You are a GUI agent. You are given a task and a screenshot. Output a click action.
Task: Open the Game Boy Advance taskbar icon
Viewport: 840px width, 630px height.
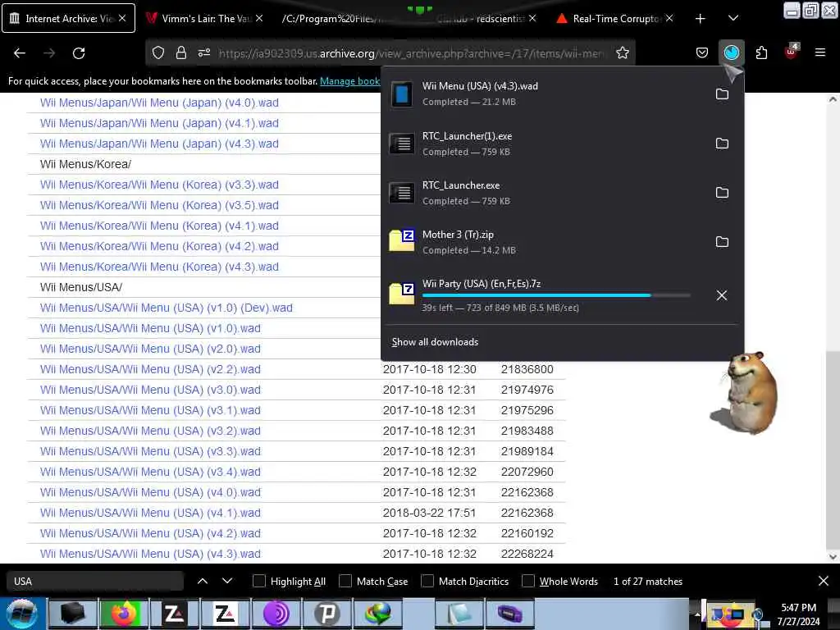[510, 614]
